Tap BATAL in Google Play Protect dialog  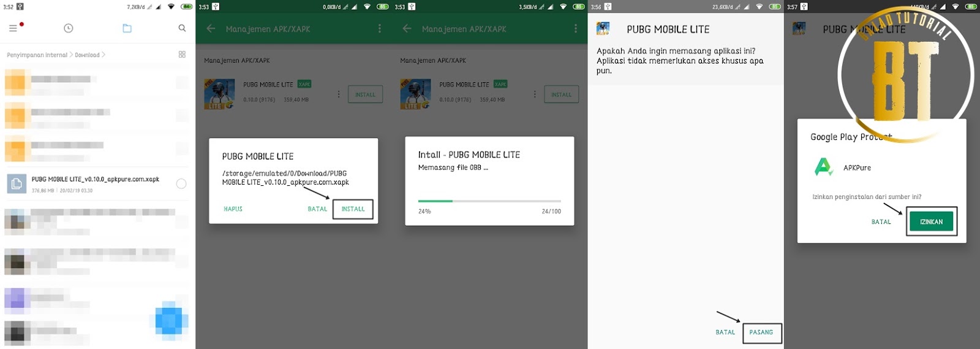(x=881, y=222)
